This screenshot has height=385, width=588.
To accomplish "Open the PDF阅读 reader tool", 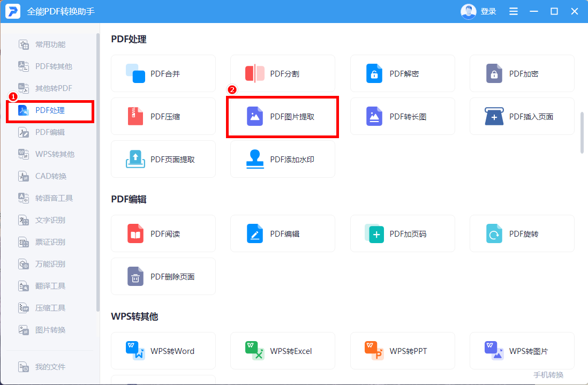I will (163, 233).
